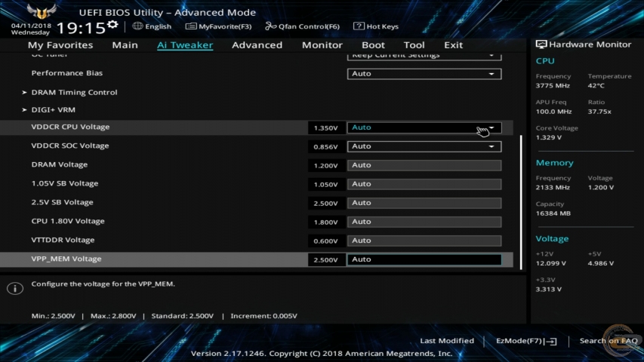Select the Ai Tweaker tab
Viewport: 644px width, 362px height.
click(185, 44)
